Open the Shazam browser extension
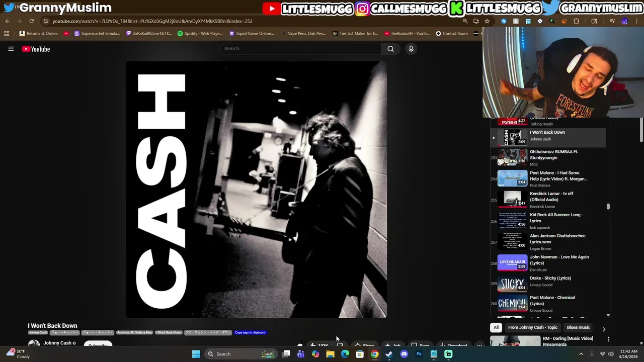This screenshot has height=362, width=644. pos(504,21)
